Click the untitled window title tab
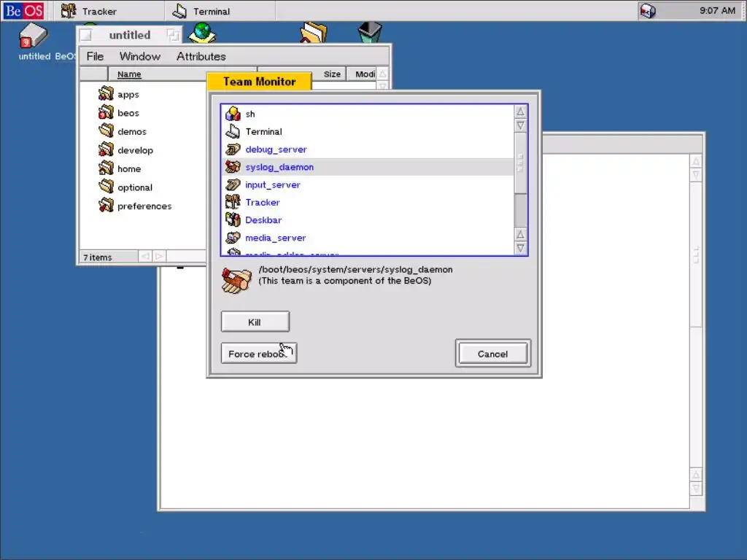Image resolution: width=747 pixels, height=560 pixels. 130,35
